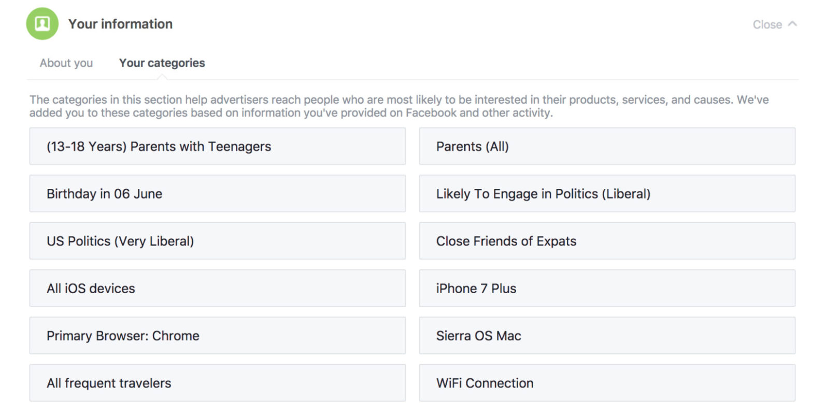Choose the Birthday in 06 June category

217,194
